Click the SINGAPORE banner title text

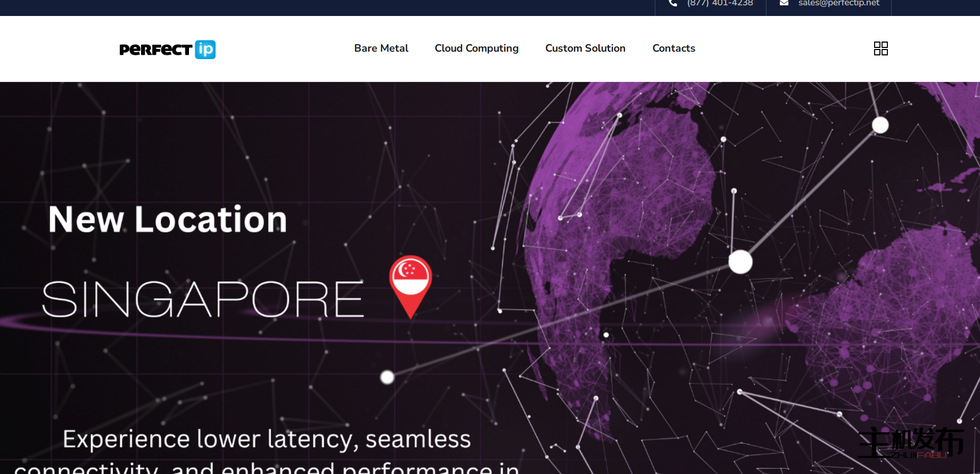tap(203, 300)
